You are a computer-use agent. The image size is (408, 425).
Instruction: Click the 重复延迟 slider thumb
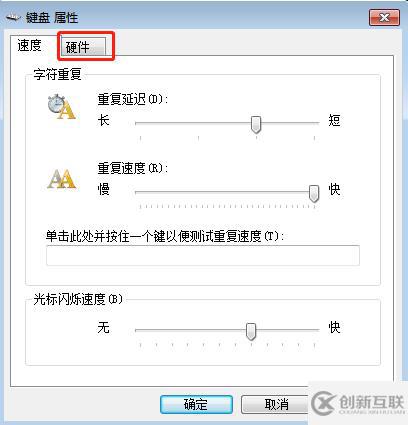(x=256, y=125)
